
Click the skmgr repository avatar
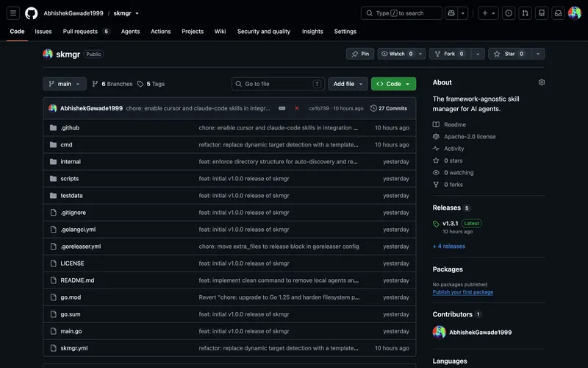48,54
